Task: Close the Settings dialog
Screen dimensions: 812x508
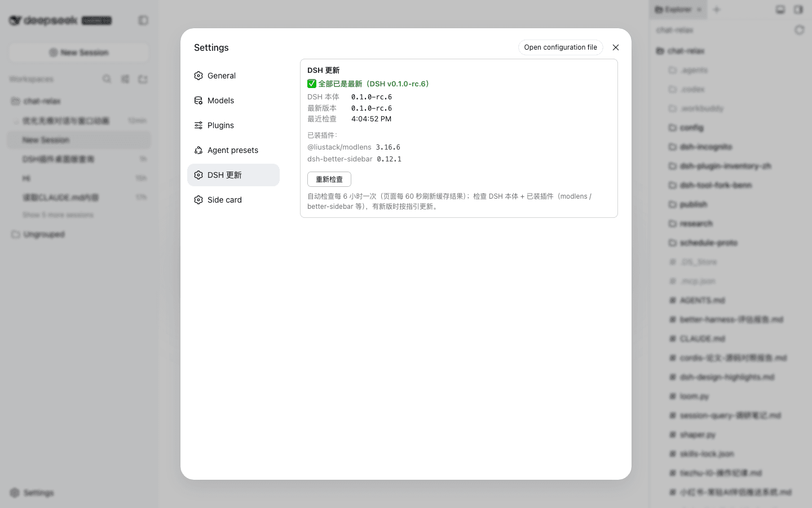Action: coord(616,47)
